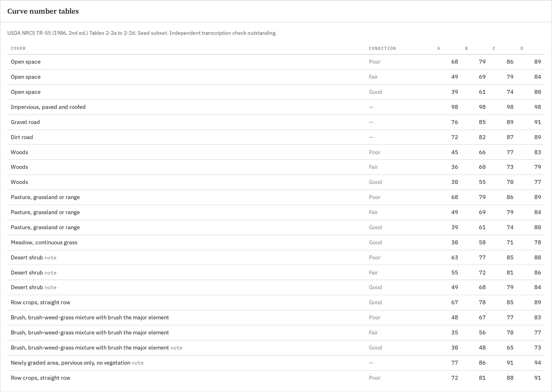Screen dimensions: 552x392
Task: Click note beside Newly graded area
Action: pyautogui.click(x=138, y=363)
